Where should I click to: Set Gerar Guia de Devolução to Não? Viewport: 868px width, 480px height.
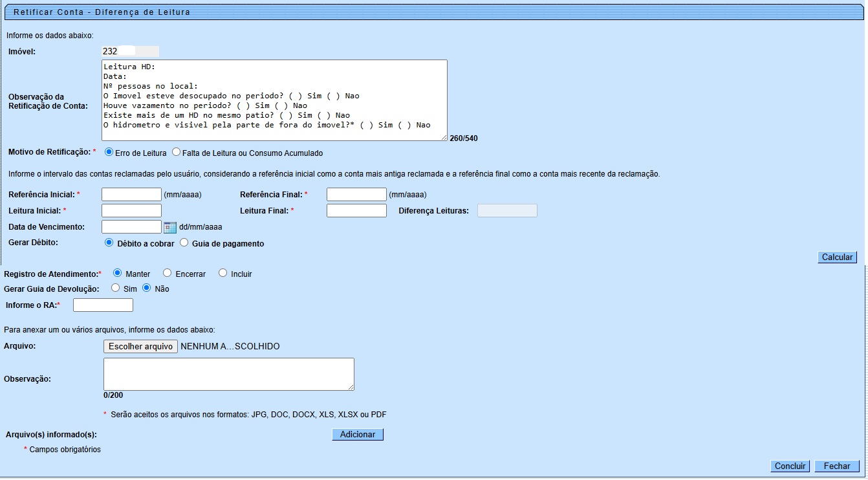146,289
